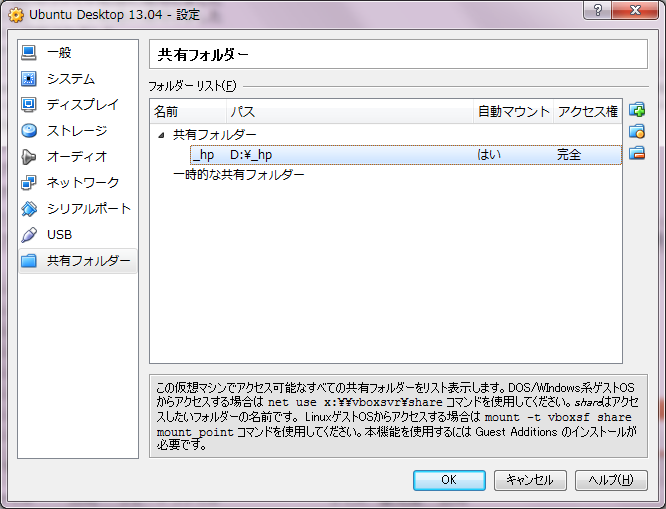Viewport: 666px width, 509px height.
Task: Click the title bar ? help button
Action: coord(598,10)
